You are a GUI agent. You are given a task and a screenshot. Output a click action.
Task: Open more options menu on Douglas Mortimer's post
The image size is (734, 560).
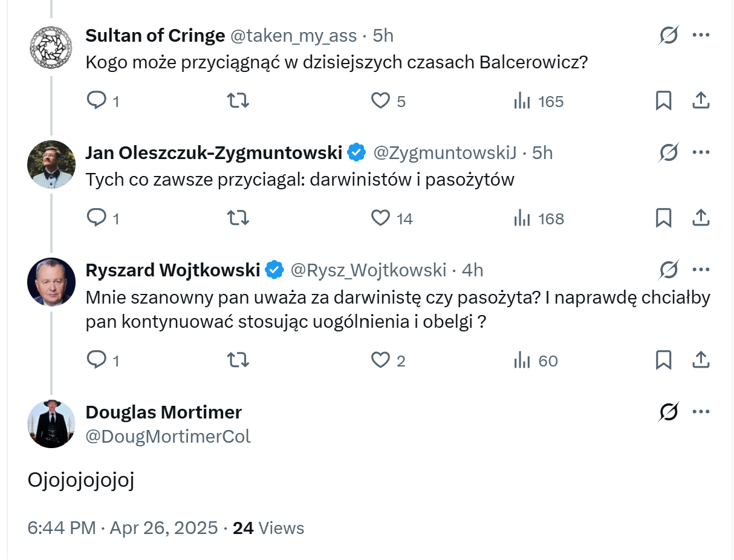(701, 412)
